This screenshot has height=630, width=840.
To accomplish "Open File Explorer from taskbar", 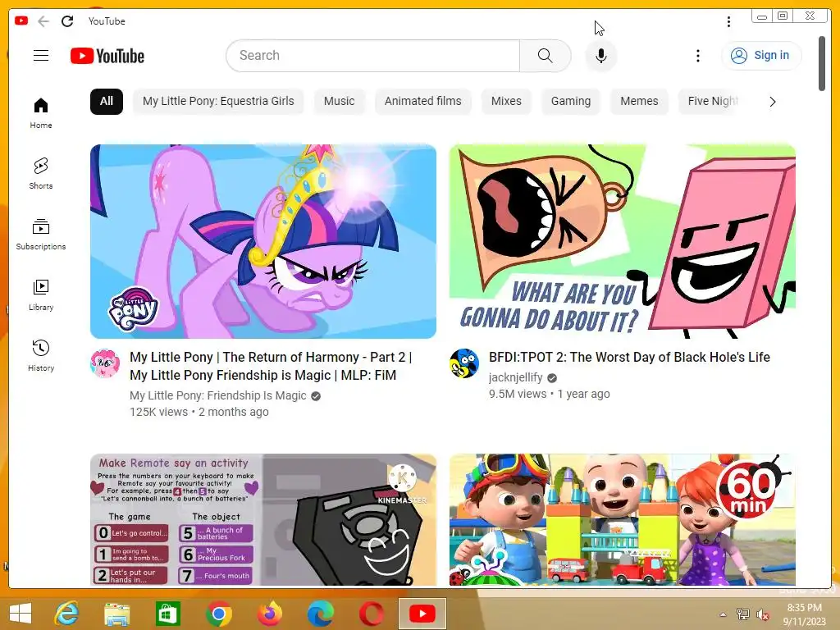I will (116, 614).
